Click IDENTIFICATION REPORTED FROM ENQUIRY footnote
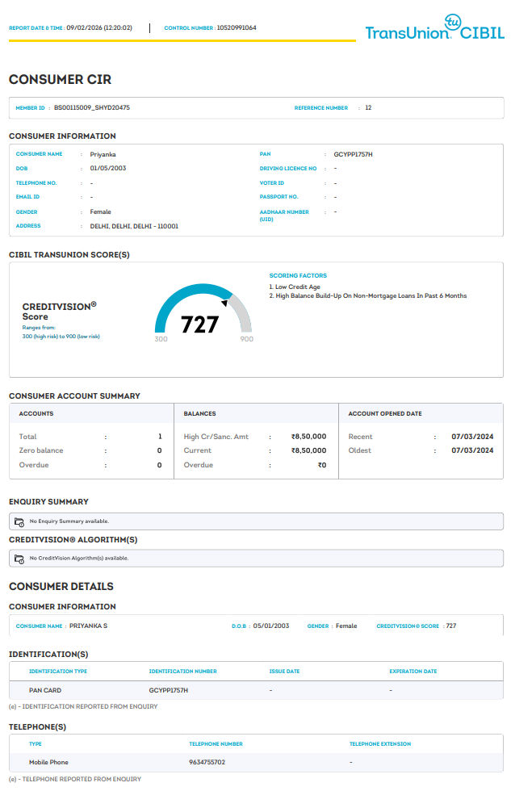 click(83, 706)
